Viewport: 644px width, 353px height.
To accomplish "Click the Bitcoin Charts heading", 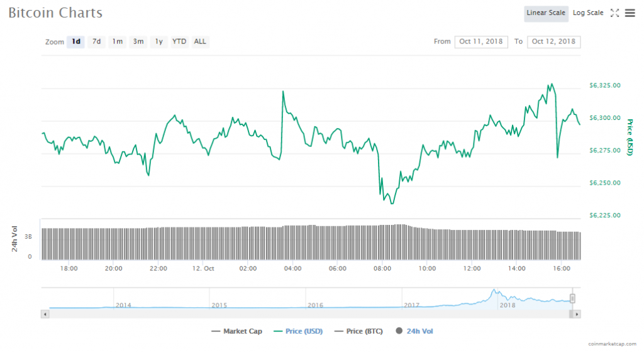I will point(55,13).
